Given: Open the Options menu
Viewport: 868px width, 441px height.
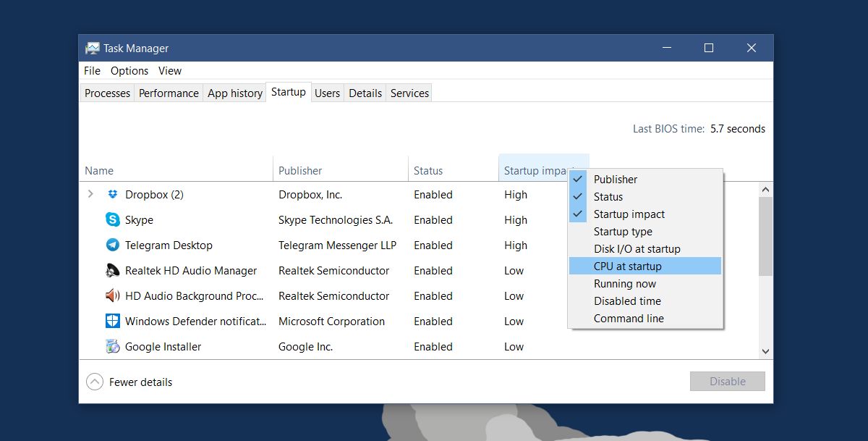Looking at the screenshot, I should (129, 71).
